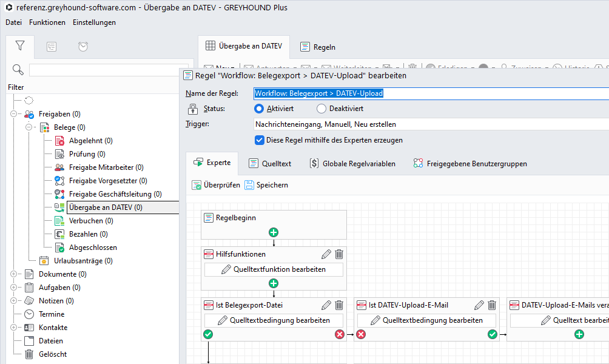Click Quelltextbedingung bearbeiten under Ist Belegexport-Datei
Screen dimensions: 609x364
coord(274,320)
